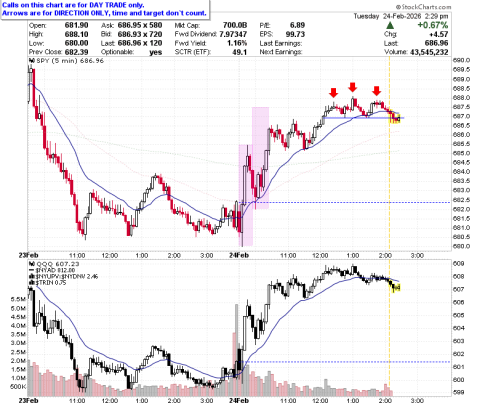Select the '$TRIN 0.75' legend entry
The height and width of the screenshot is (406, 480).
coord(51,283)
